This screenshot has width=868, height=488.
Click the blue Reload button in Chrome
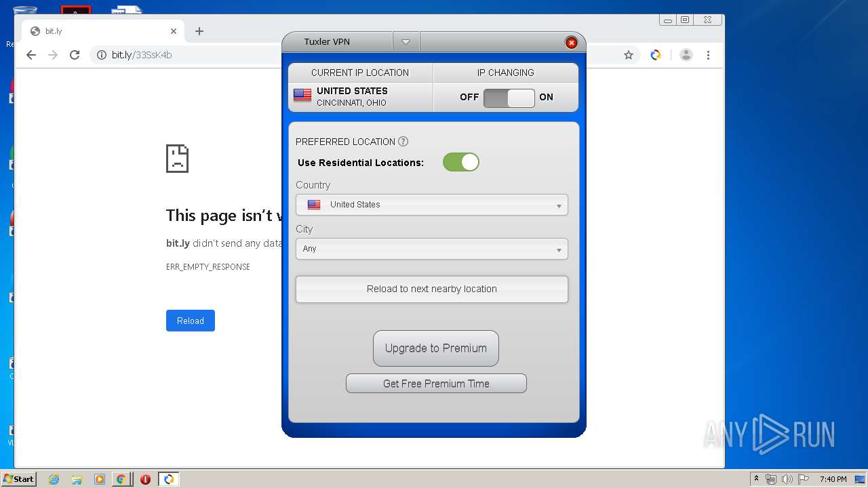click(191, 321)
